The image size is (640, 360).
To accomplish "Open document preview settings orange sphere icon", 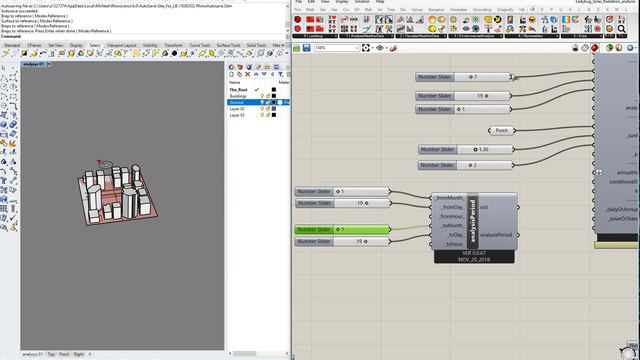I will coord(619,48).
